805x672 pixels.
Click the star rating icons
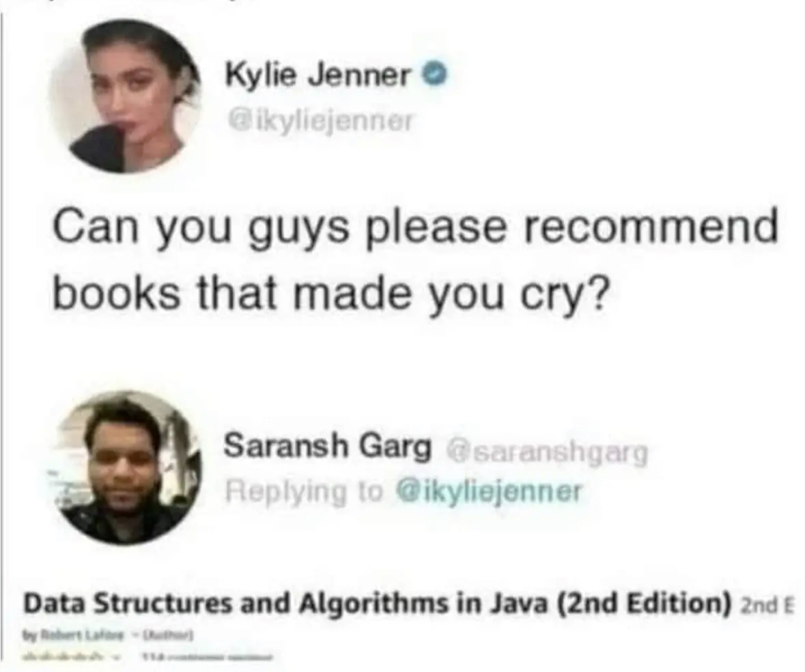63,656
